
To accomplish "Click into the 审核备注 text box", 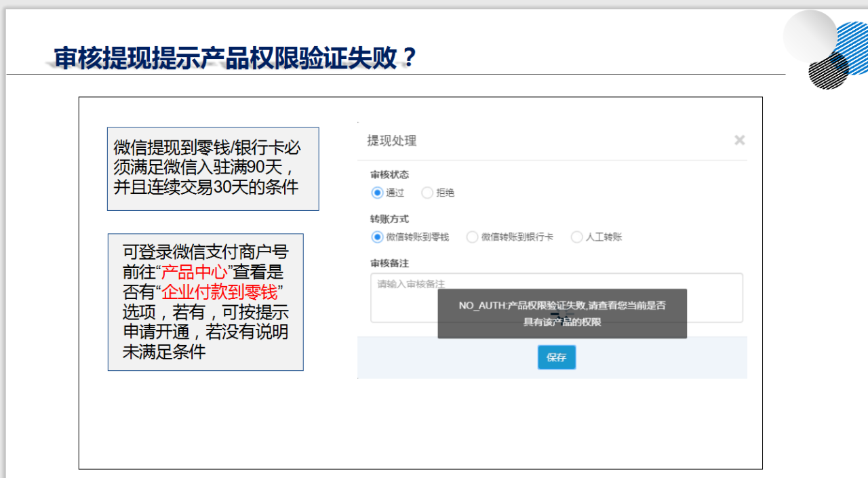I will 556,298.
